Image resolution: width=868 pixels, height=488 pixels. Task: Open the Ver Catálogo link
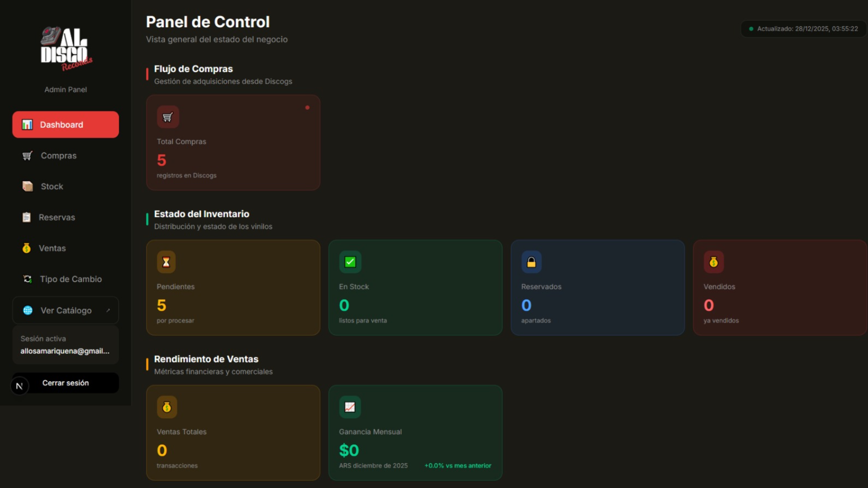[65, 310]
